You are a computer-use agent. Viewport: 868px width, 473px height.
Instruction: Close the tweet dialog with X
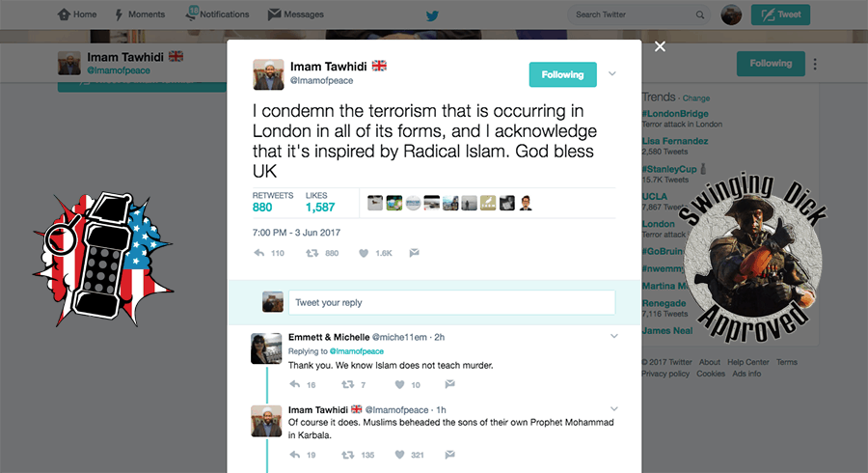tap(660, 46)
